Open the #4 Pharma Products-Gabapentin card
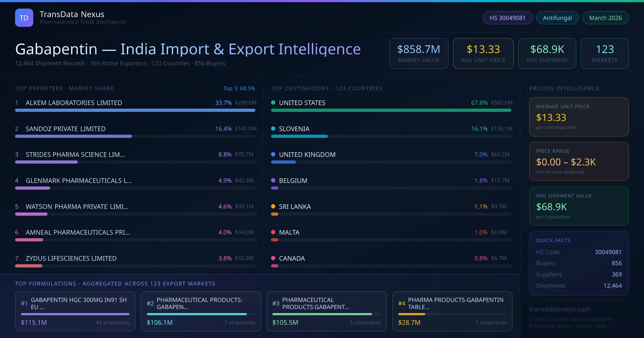The height and width of the screenshot is (338, 644). (452, 311)
